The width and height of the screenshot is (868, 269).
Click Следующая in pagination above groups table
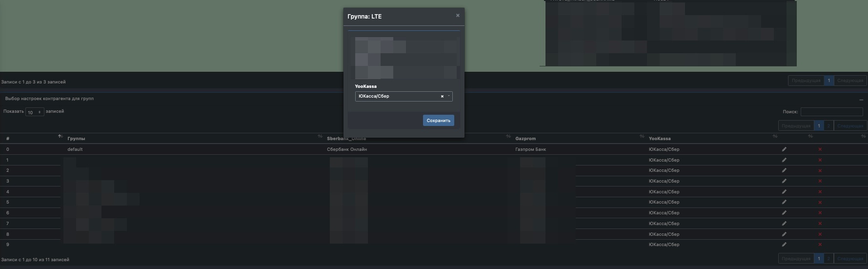pyautogui.click(x=850, y=126)
